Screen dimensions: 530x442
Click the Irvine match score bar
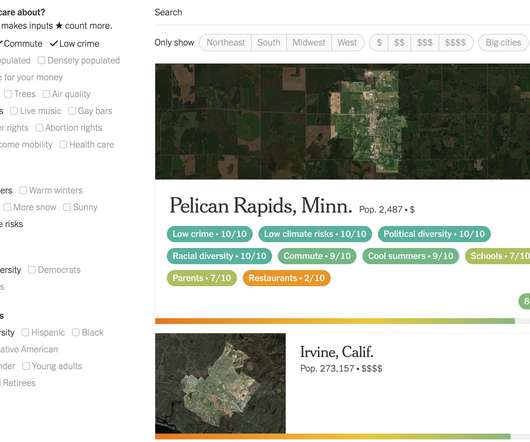342,436
